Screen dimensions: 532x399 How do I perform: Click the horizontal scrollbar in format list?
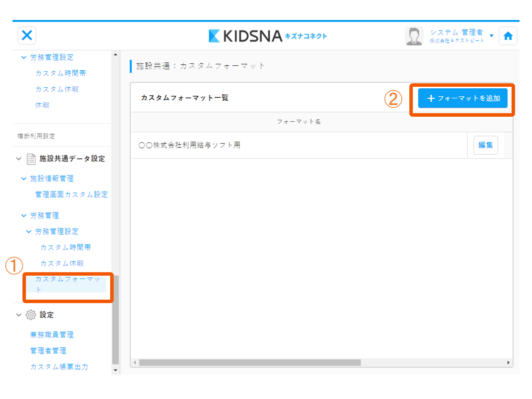click(x=249, y=363)
